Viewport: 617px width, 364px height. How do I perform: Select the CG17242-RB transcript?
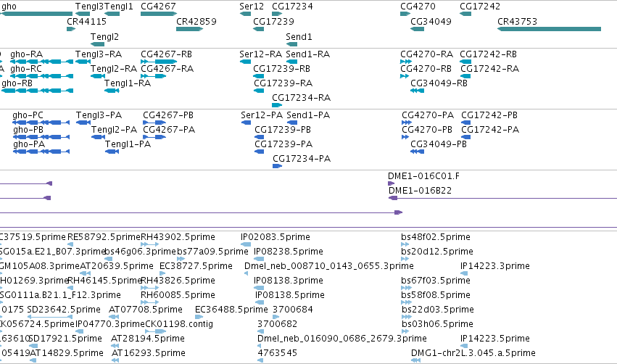point(465,62)
